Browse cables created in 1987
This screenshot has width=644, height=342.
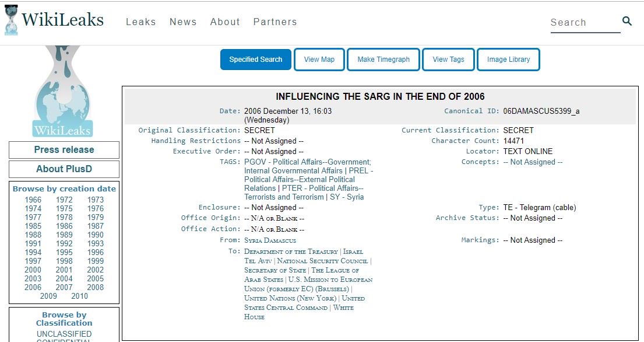[x=95, y=226]
